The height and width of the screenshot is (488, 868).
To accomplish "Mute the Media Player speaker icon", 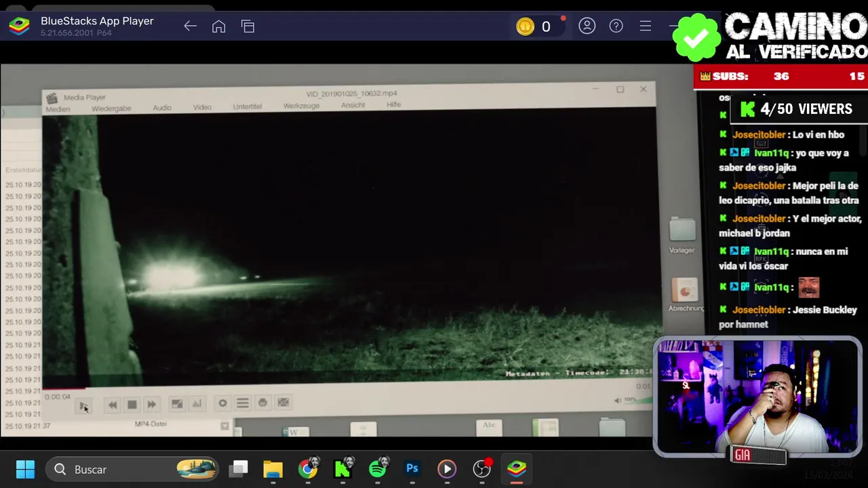I will (617, 401).
